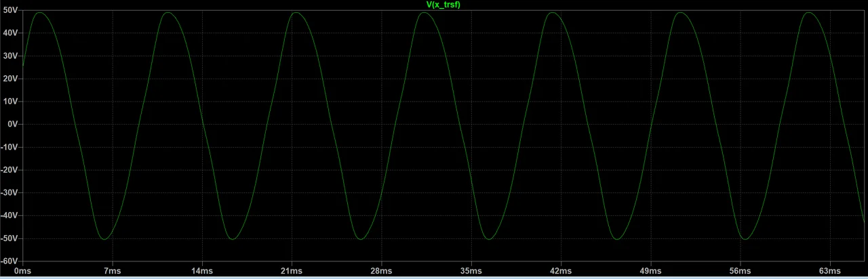
Task: Click the 0ms label on time axis
Action: point(22,272)
